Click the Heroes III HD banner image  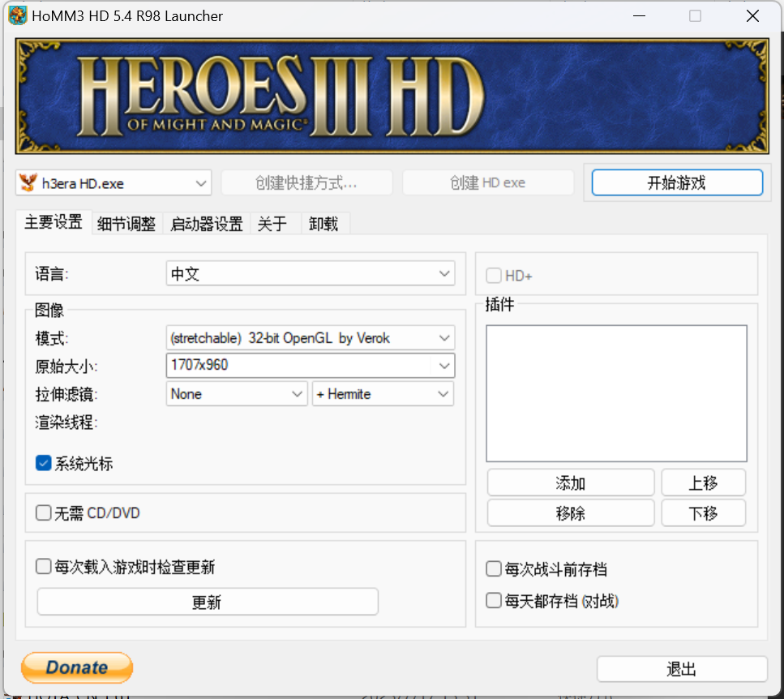tap(392, 96)
